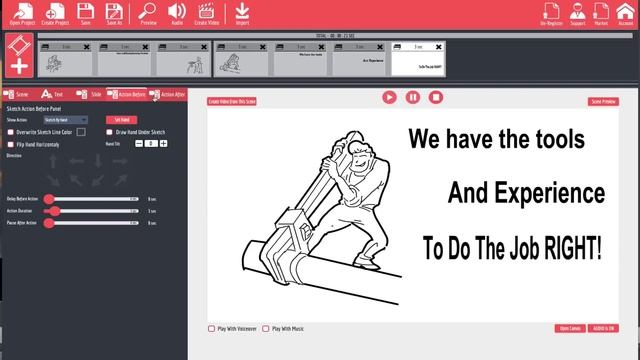640x360 pixels.
Task: Click the Set Hand button
Action: 122,120
